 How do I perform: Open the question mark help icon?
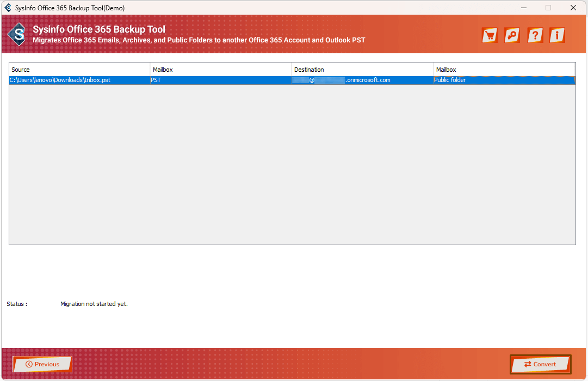535,35
